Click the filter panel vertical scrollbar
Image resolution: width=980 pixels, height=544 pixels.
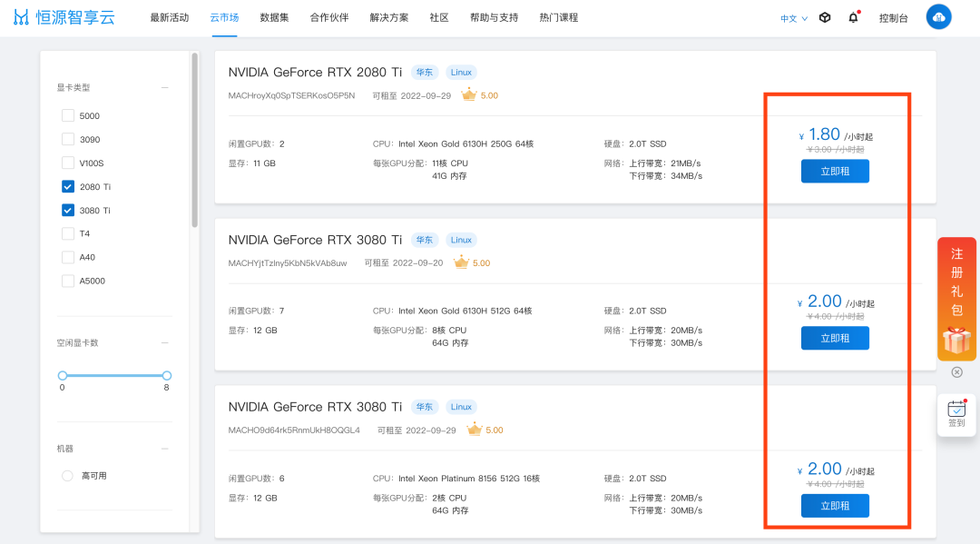(194, 140)
